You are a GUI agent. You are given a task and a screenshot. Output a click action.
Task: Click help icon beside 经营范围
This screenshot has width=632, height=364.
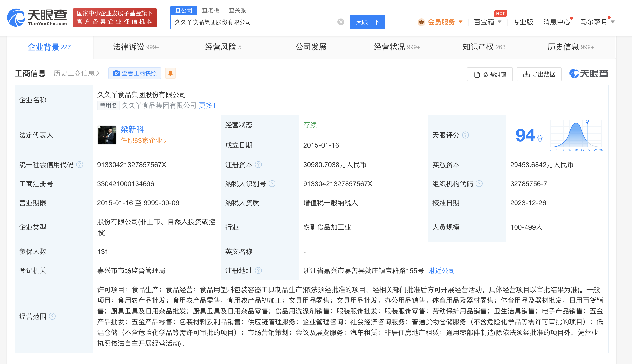click(52, 316)
